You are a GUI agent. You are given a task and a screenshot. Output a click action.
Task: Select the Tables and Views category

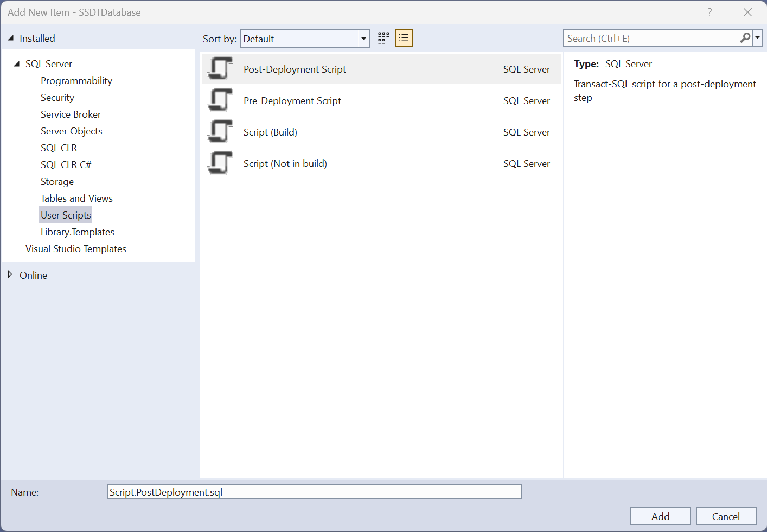(76, 198)
